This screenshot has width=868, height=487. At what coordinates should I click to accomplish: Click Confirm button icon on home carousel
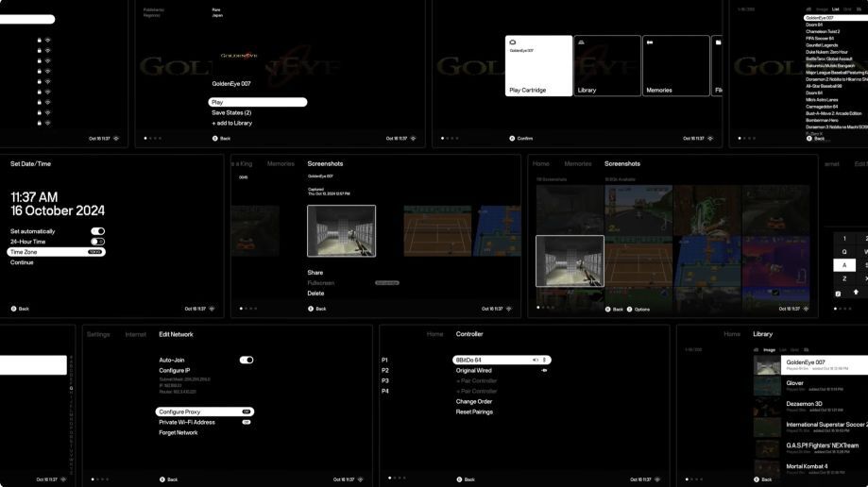point(512,139)
